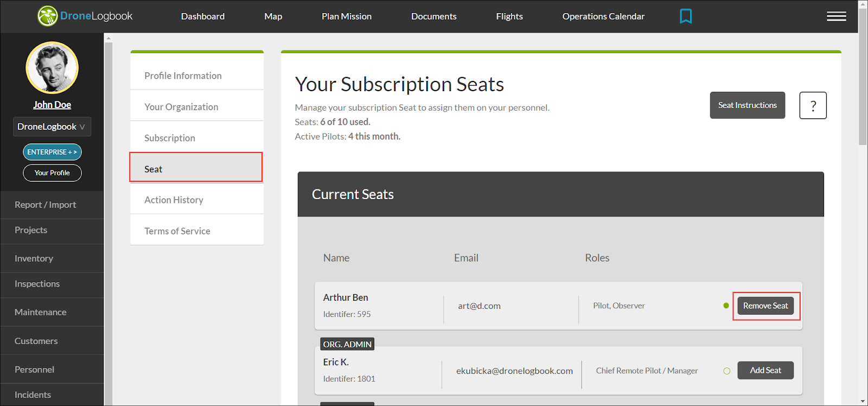The width and height of the screenshot is (868, 406).
Task: Open John Doe name link
Action: tap(52, 105)
